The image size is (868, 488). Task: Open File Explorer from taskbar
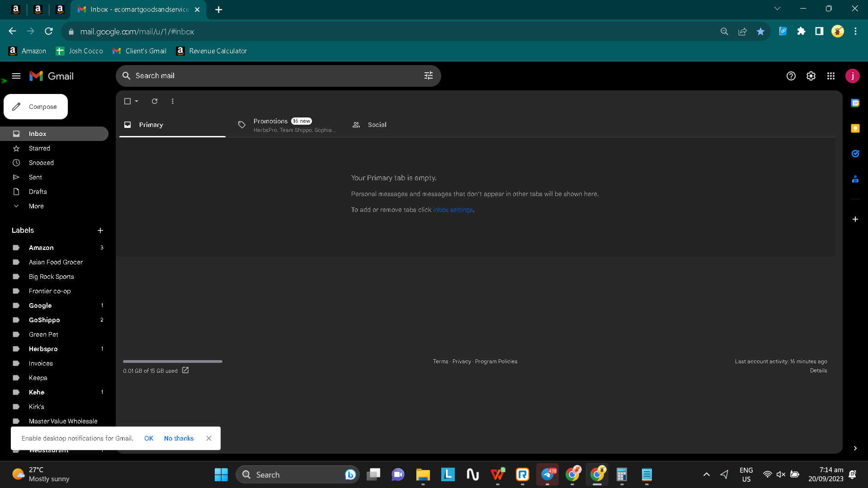pyautogui.click(x=423, y=474)
